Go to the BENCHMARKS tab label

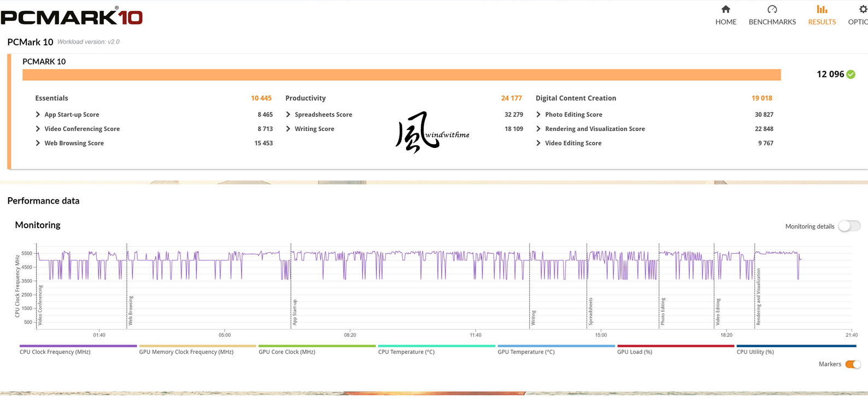point(772,22)
